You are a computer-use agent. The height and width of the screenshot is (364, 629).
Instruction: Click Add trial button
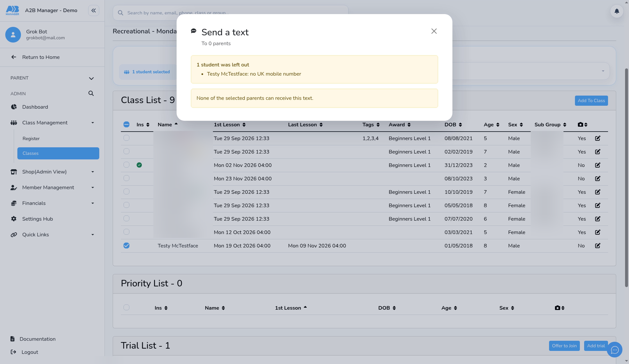596,346
